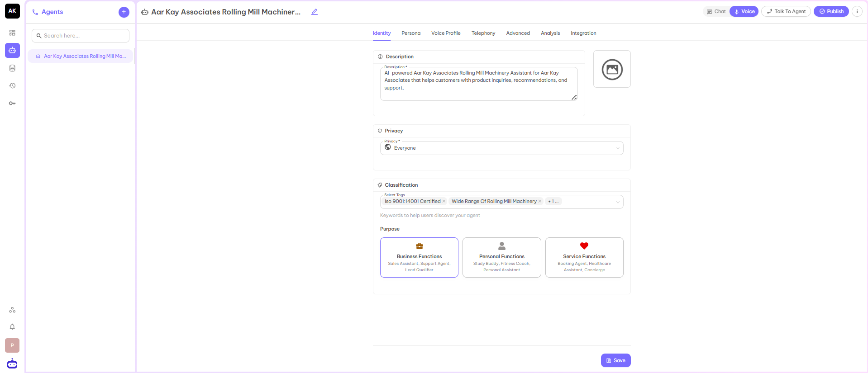Open the user profile avatar P
The width and height of the screenshot is (868, 373).
[12, 345]
